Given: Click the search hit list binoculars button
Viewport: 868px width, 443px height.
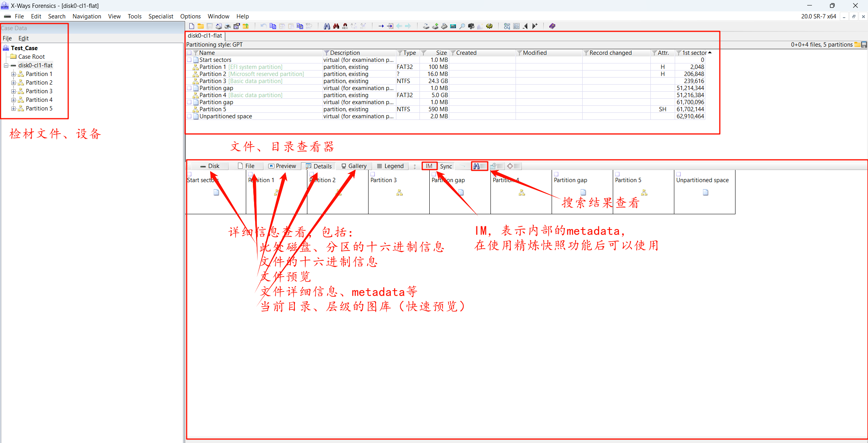Looking at the screenshot, I should (x=479, y=166).
